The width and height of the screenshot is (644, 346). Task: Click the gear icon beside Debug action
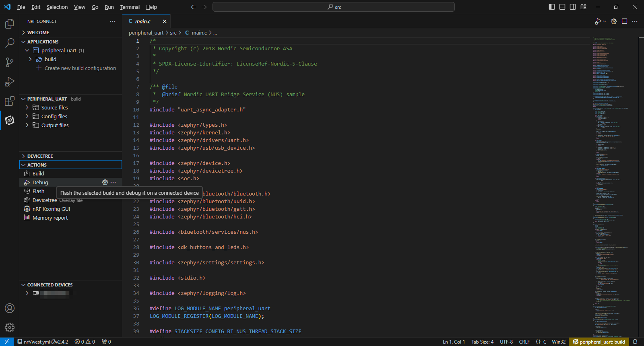[105, 182]
